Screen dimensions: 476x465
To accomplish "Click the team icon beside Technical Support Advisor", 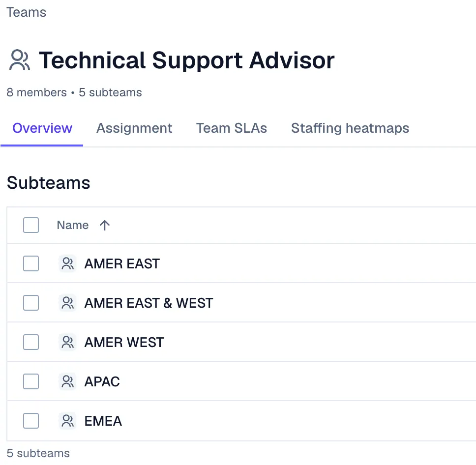I will 20,60.
